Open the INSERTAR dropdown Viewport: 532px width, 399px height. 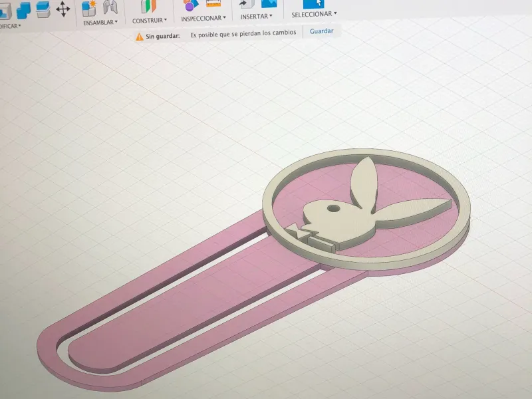coord(256,16)
